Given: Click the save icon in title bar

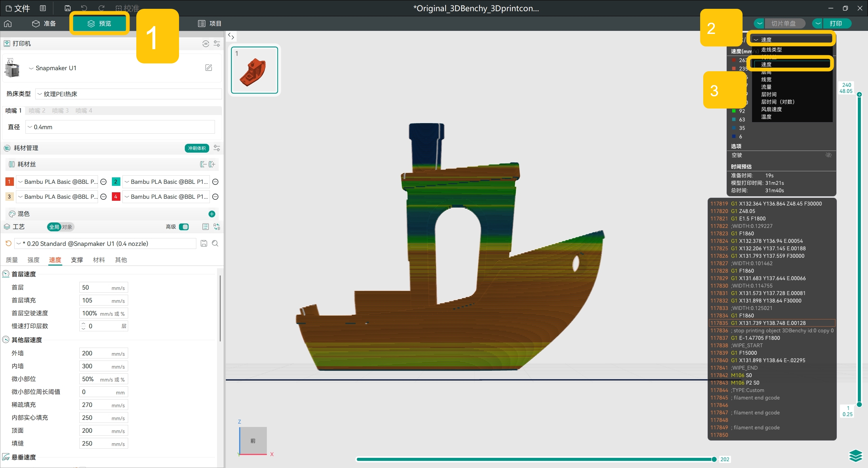Looking at the screenshot, I should tap(67, 8).
